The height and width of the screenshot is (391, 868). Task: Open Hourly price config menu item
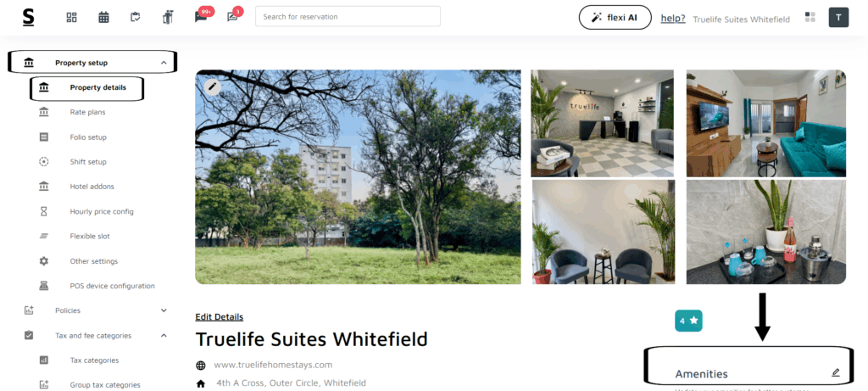(102, 211)
